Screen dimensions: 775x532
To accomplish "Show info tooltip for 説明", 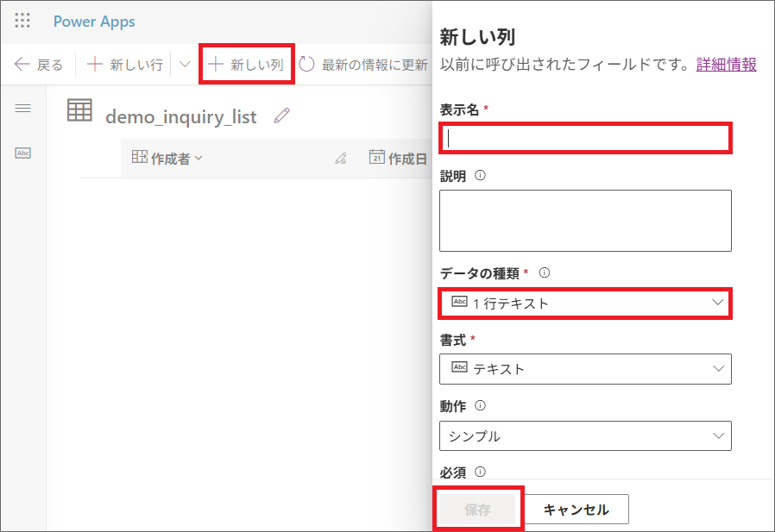I will 480,175.
